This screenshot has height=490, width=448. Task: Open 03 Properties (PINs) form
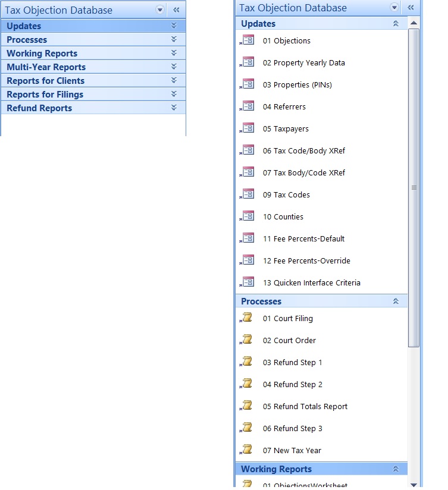tap(297, 84)
